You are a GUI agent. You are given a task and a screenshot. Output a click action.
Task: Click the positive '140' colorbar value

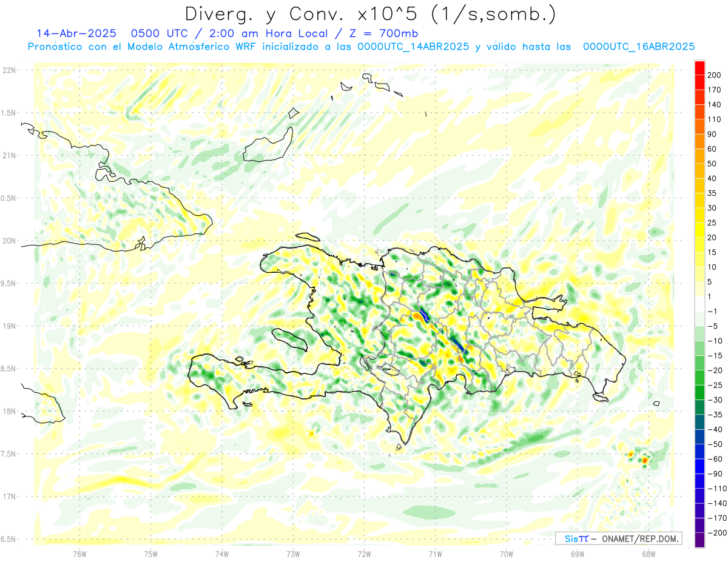(x=714, y=104)
